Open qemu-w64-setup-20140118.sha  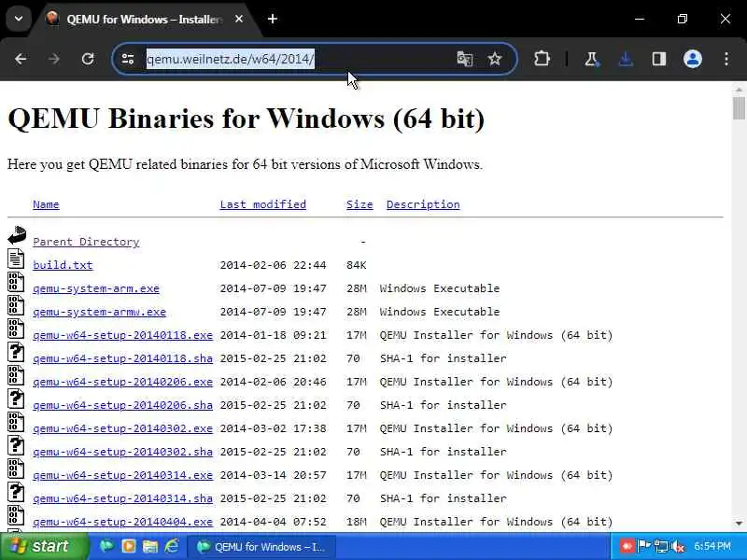point(123,358)
